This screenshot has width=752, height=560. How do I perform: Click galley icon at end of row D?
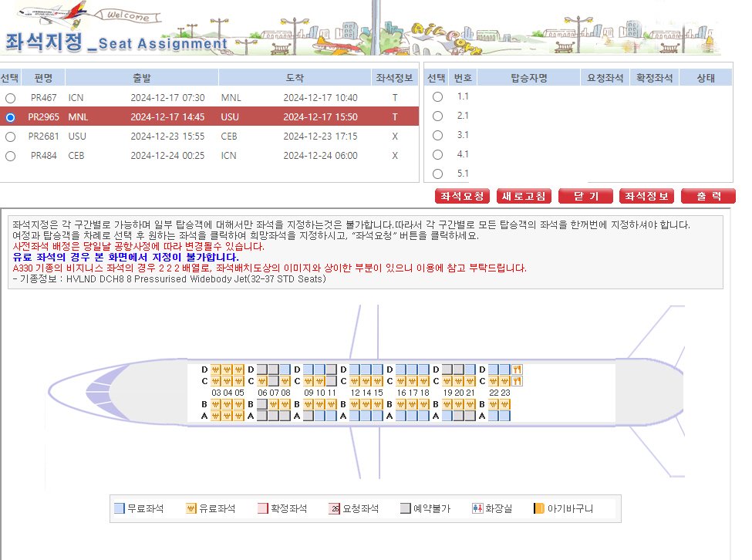pyautogui.click(x=518, y=369)
